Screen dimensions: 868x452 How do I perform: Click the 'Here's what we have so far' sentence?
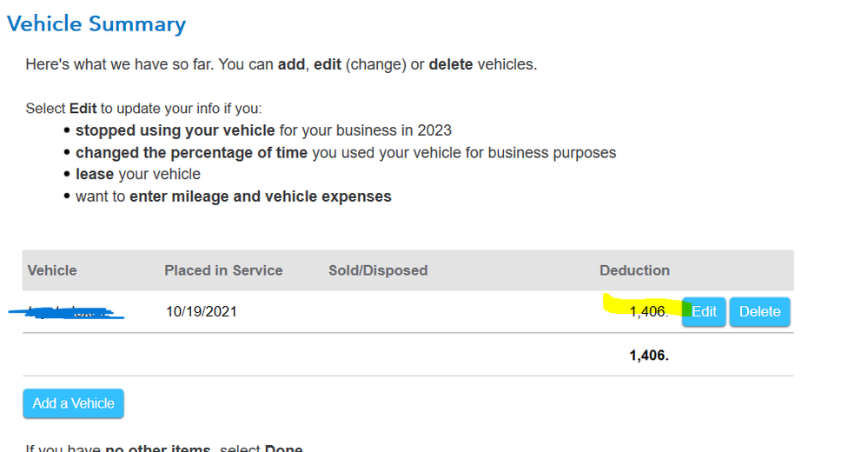pos(281,64)
